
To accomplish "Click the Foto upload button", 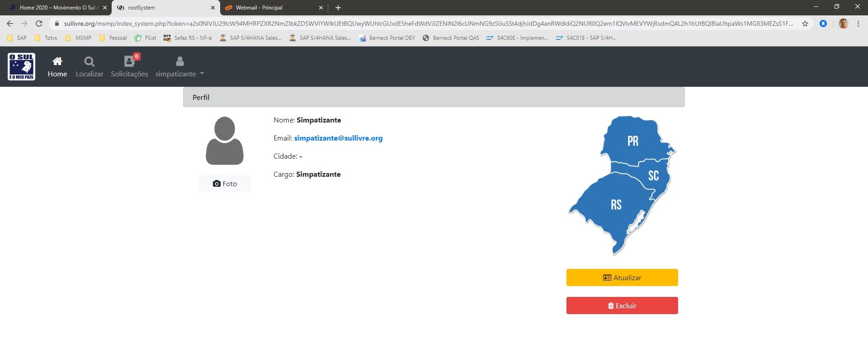I will coord(225,183).
